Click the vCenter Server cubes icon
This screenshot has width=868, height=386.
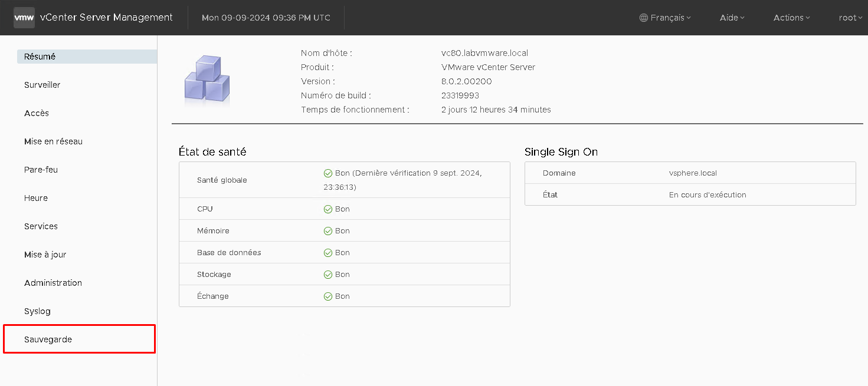(x=207, y=81)
